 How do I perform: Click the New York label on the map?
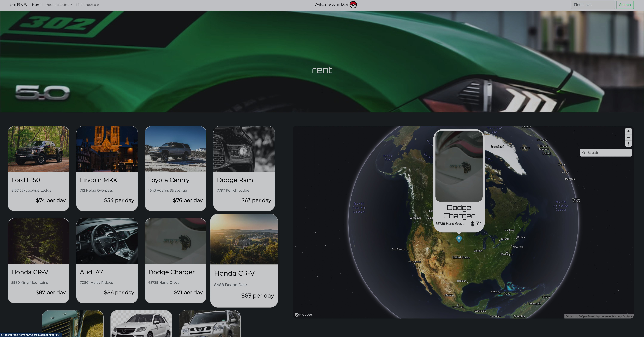(x=518, y=247)
